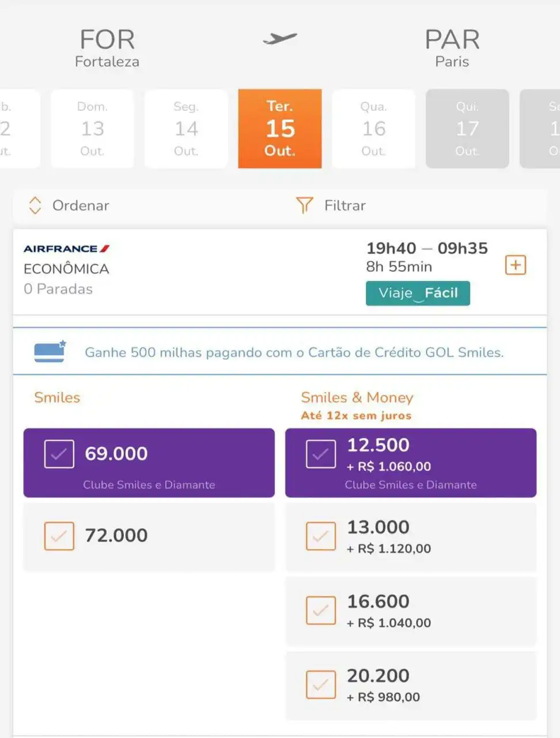
Task: Click the Ordenar sort arrows icon
Action: point(35,205)
